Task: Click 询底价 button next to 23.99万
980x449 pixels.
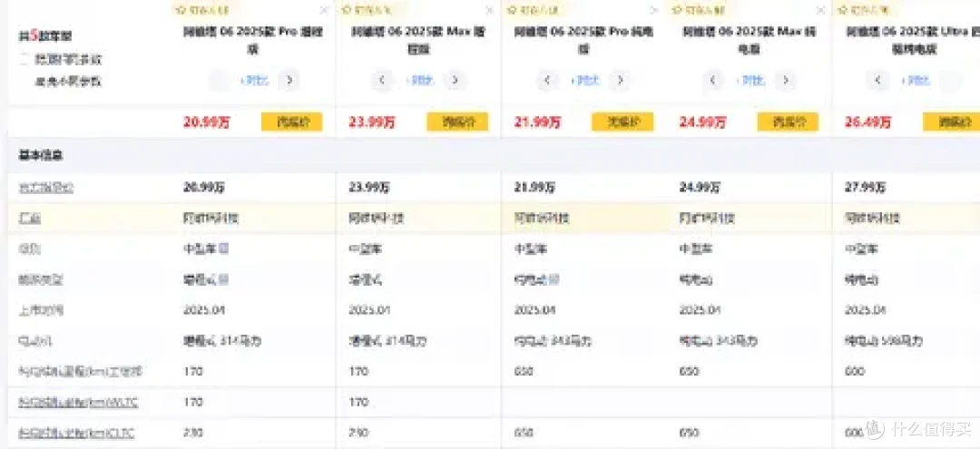Action: coord(457,122)
